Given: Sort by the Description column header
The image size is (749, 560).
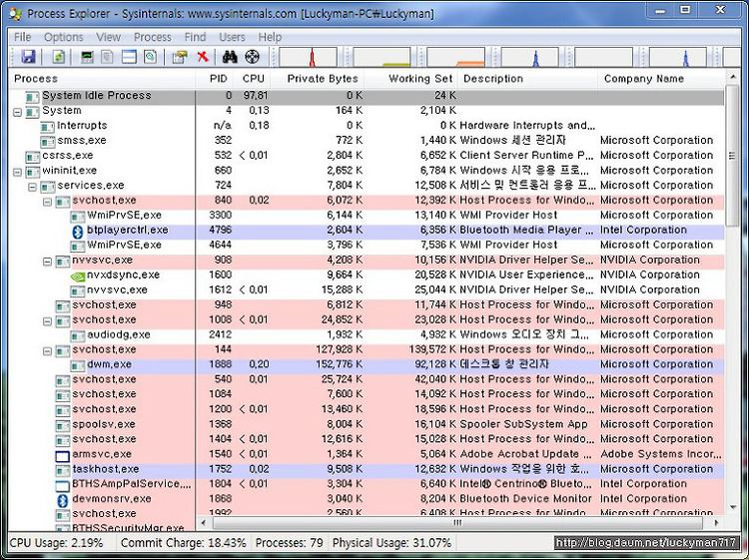Looking at the screenshot, I should pos(527,79).
